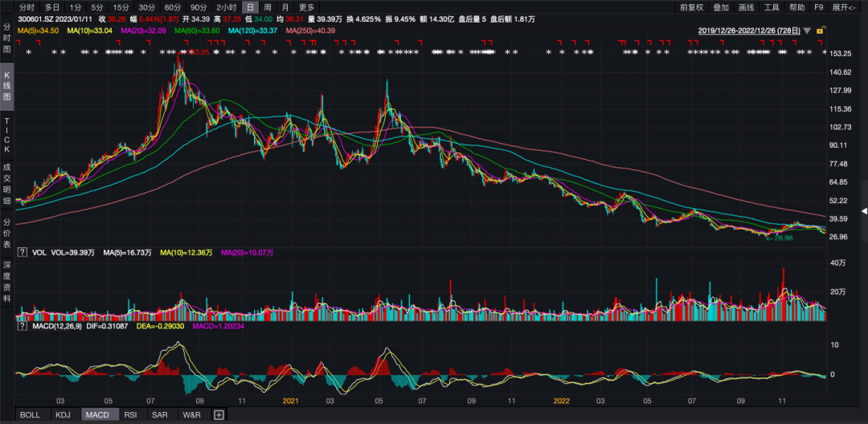Show the RSI indicator tab
Viewport: 868px width, 424px height.
130,415
